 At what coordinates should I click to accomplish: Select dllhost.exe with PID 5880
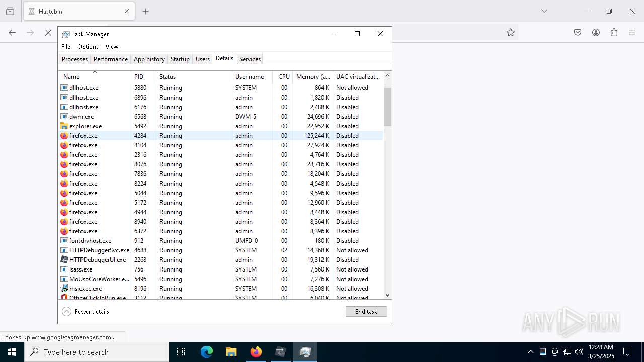pos(221,87)
